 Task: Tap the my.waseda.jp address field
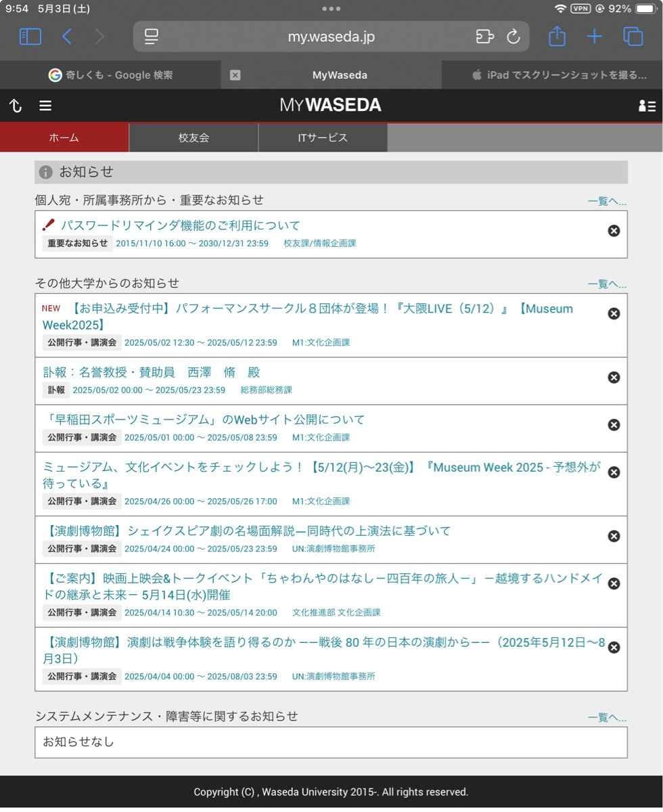(331, 37)
